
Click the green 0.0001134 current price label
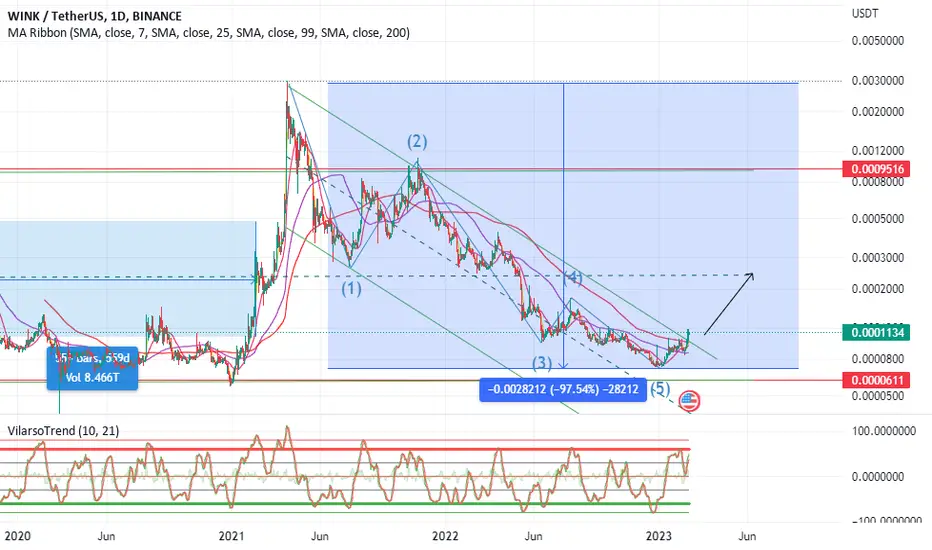point(877,332)
